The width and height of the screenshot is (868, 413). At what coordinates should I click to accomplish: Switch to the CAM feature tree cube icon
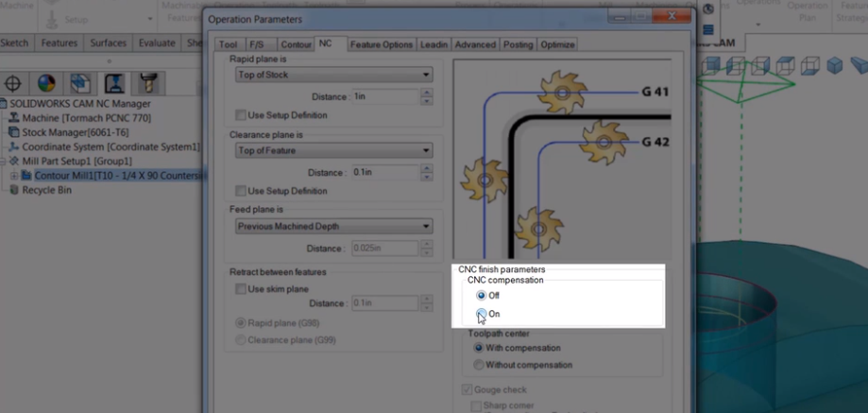80,83
